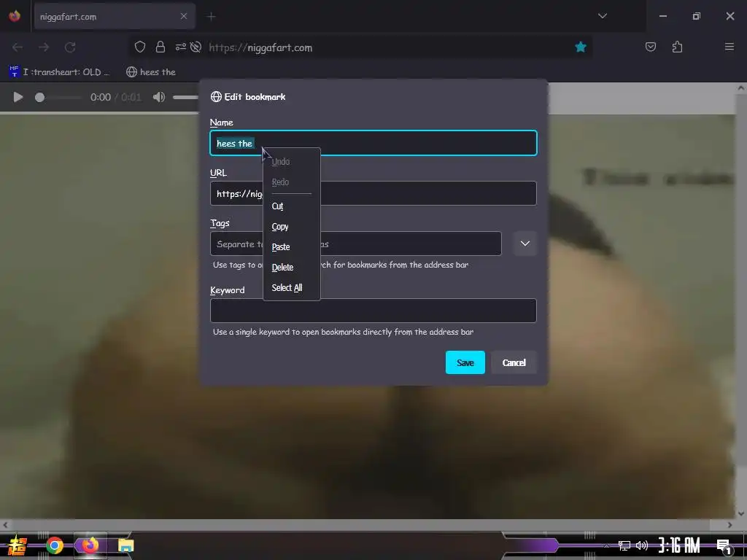Open tracking protection shield panel

(139, 47)
